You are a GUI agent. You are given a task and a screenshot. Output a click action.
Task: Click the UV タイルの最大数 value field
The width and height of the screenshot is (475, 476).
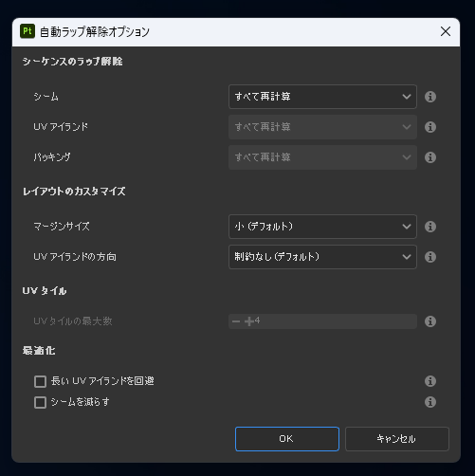(x=322, y=321)
